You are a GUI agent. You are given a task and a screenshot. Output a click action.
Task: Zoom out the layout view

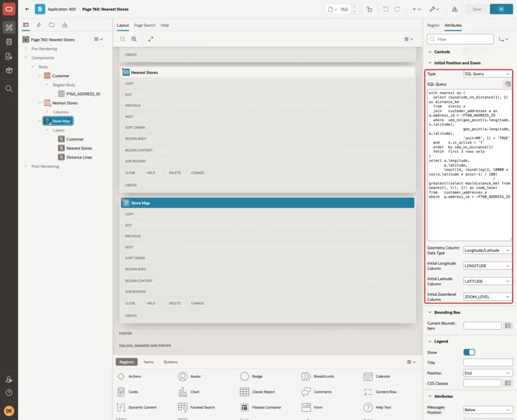coord(123,39)
